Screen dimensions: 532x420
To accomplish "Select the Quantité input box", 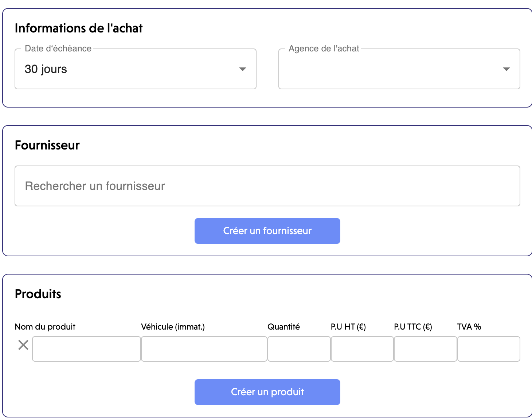I will pyautogui.click(x=299, y=349).
